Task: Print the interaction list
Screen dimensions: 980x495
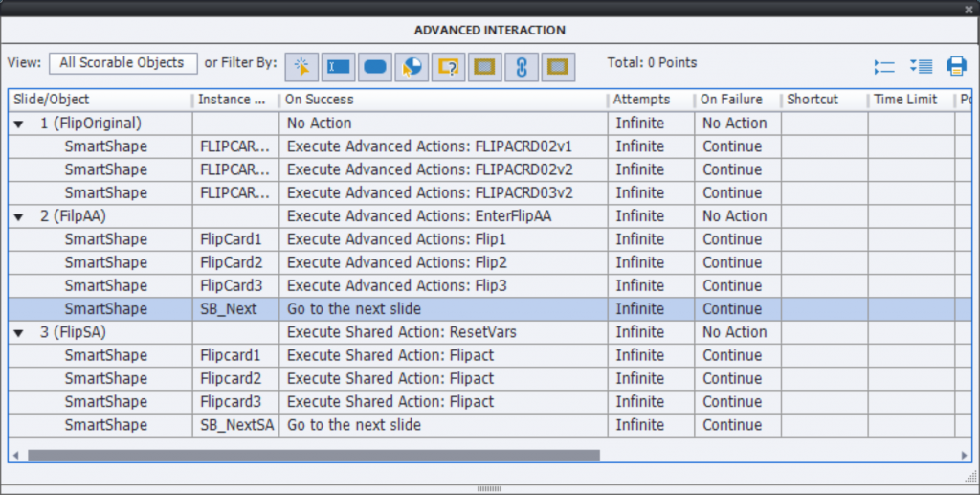Action: tap(956, 66)
